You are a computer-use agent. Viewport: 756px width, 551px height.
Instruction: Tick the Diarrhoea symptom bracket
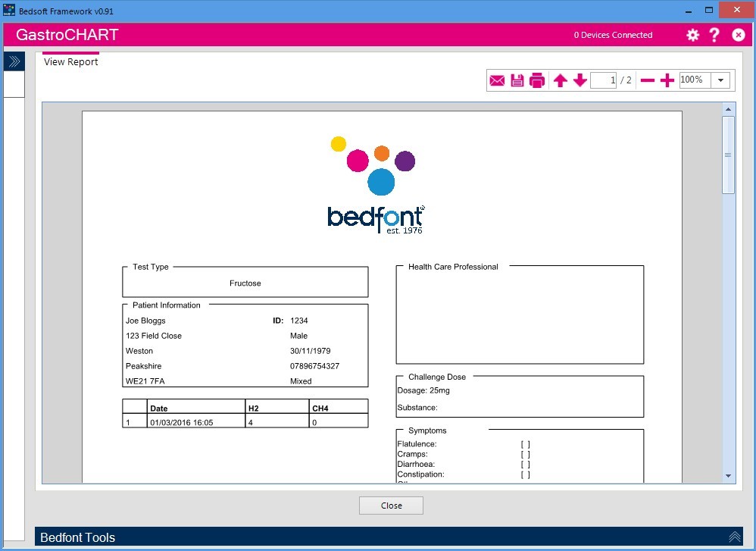click(526, 465)
